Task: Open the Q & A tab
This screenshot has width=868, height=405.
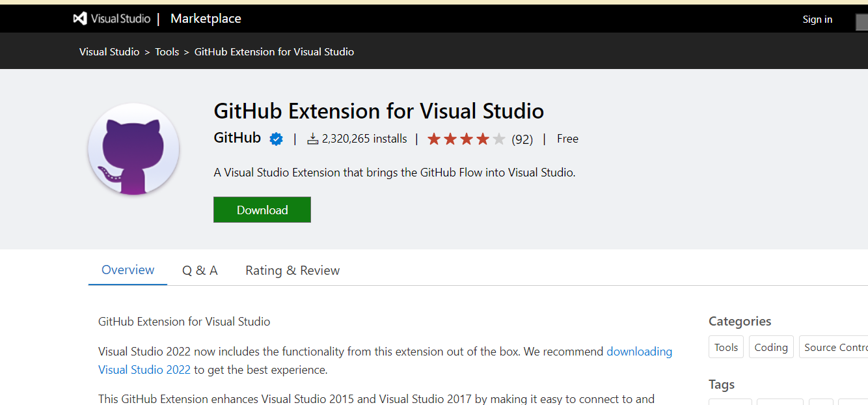Action: coord(200,271)
